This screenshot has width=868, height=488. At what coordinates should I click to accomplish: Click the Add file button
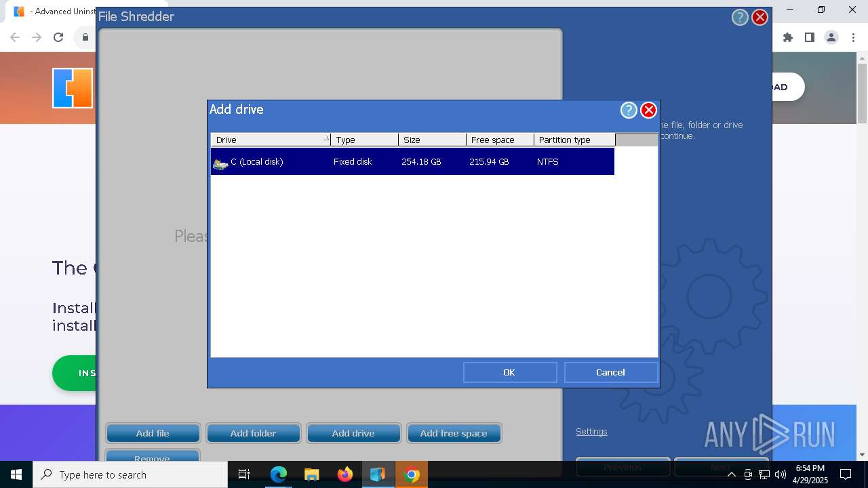point(153,433)
